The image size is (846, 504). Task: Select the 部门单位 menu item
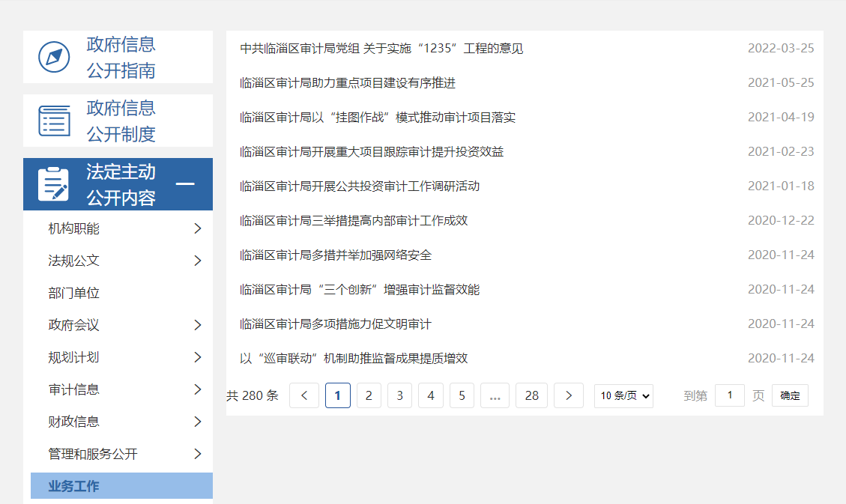[x=73, y=293]
